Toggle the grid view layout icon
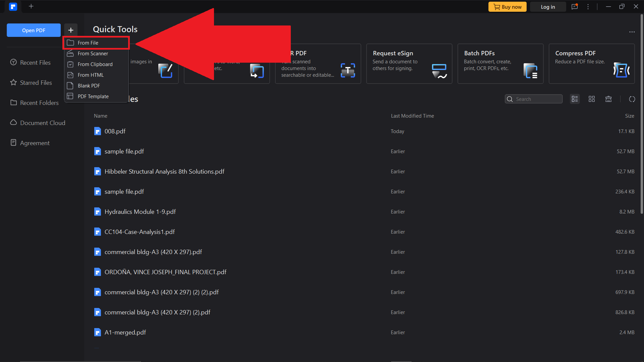This screenshot has width=644, height=362. [592, 99]
